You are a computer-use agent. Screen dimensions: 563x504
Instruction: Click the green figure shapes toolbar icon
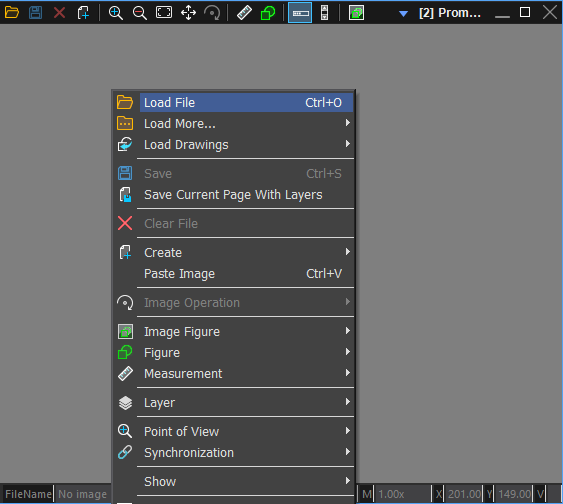[268, 13]
